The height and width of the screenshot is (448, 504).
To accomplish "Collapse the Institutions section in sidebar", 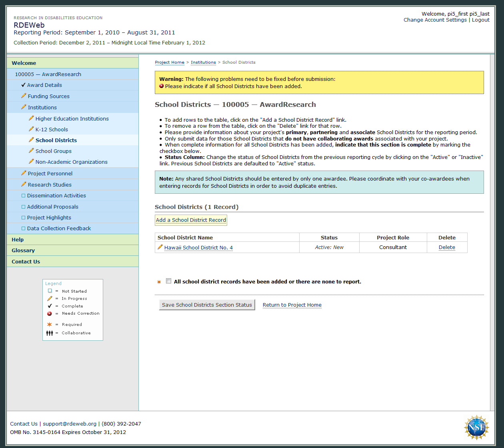I will (x=42, y=107).
